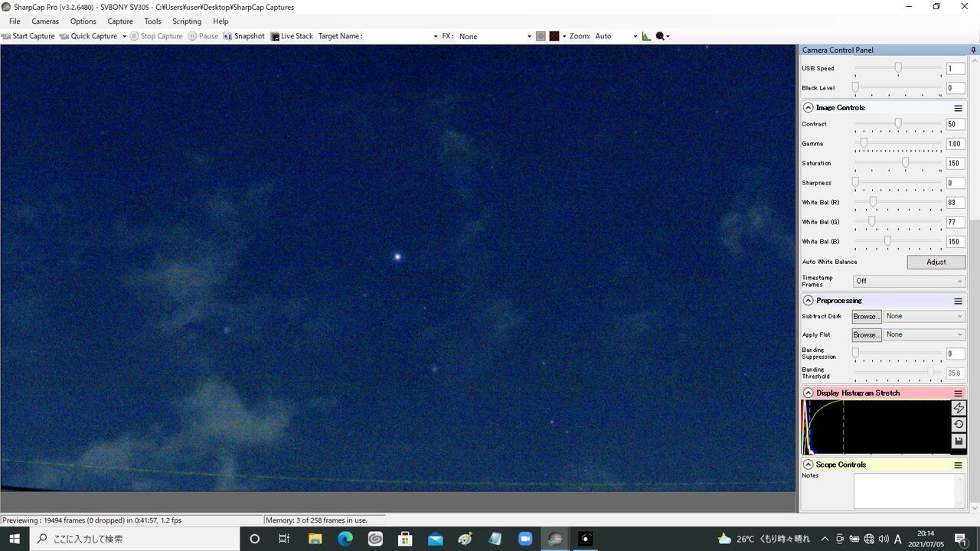Open Windows Task View
980x551 pixels.
284,539
